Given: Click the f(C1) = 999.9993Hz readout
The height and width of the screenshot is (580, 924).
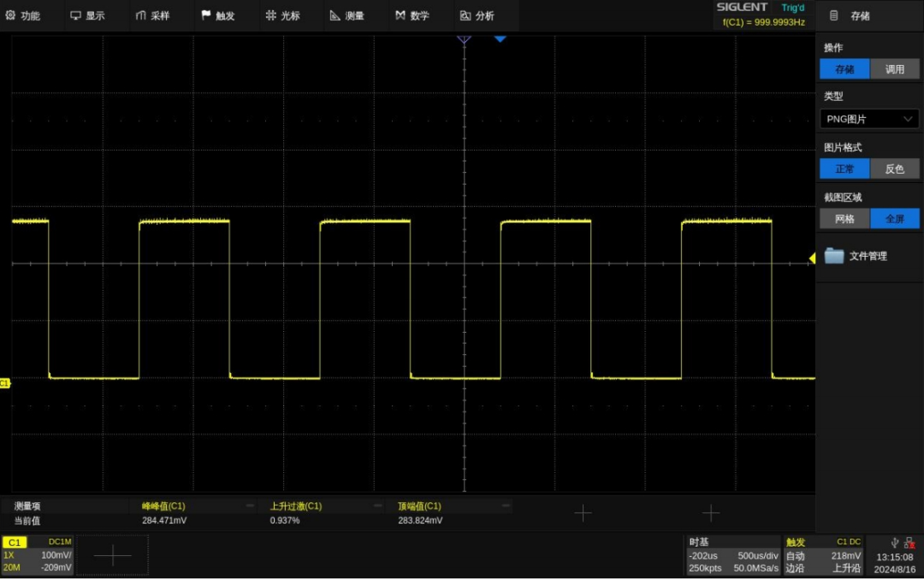Looking at the screenshot, I should 764,22.
